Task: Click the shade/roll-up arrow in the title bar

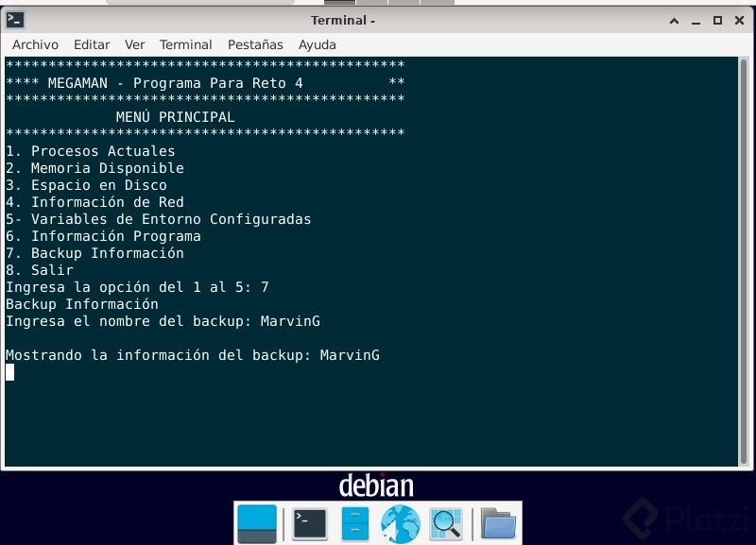Action: point(674,21)
